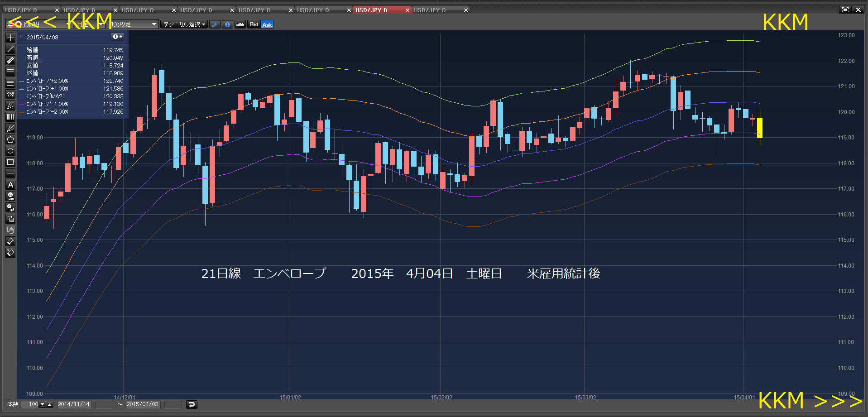The image size is (868, 417).
Task: Open the 日足 timeframe dropdown
Action: pos(89,24)
